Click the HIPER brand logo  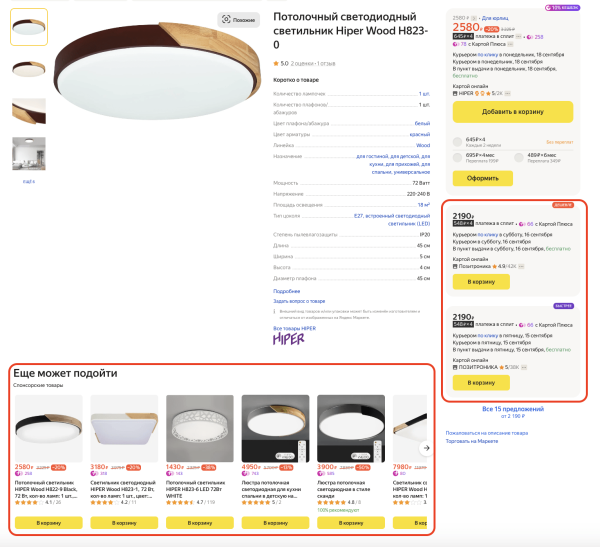[x=289, y=339]
